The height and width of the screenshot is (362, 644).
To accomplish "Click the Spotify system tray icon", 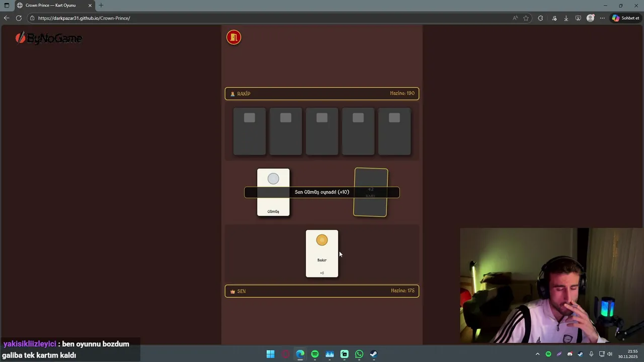I will tap(548, 354).
